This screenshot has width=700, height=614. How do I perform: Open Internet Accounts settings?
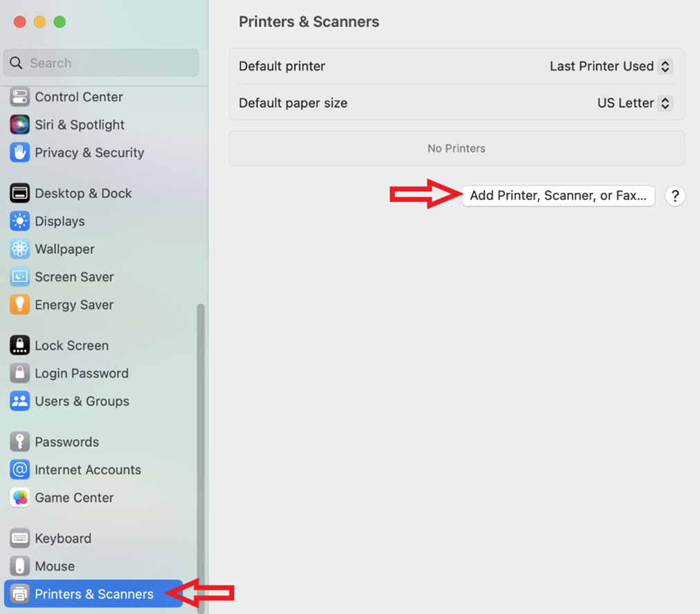[86, 469]
